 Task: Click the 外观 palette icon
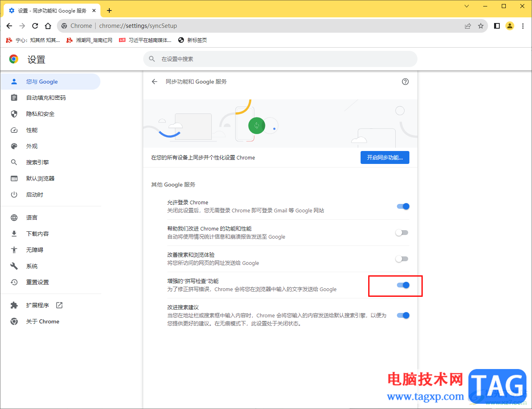(14, 146)
